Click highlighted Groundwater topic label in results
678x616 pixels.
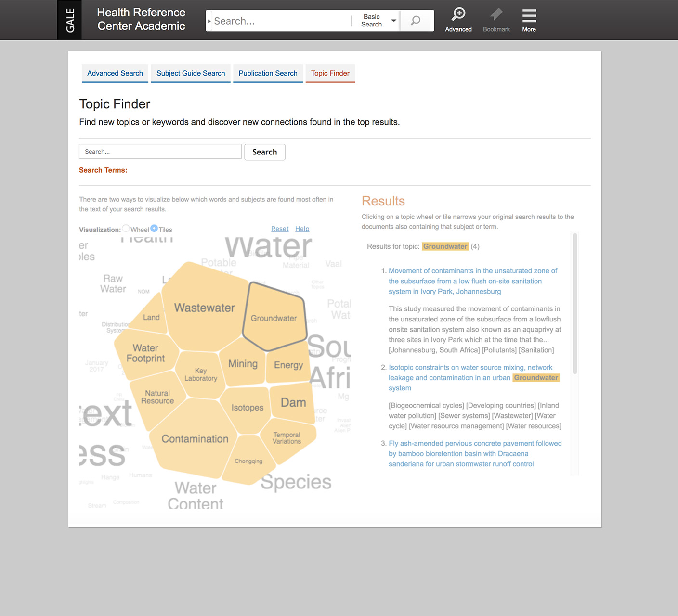445,246
